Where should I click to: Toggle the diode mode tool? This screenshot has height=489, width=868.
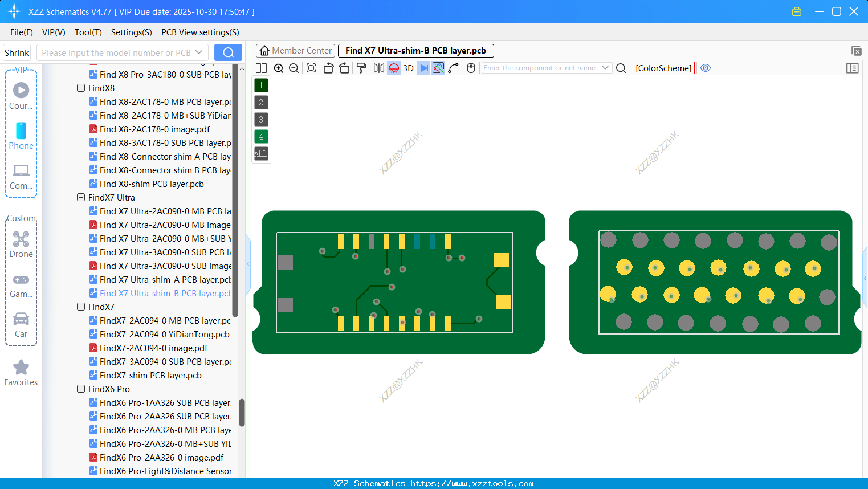(x=423, y=68)
